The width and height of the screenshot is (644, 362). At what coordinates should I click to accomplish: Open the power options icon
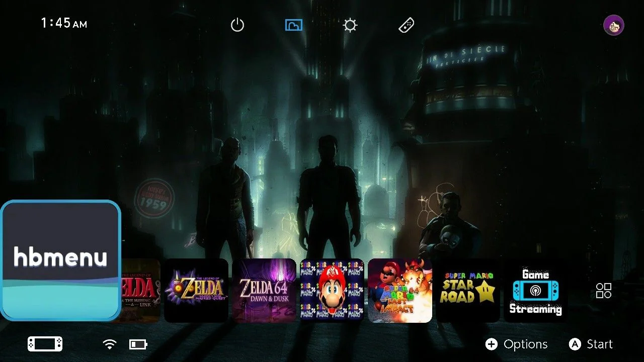click(237, 25)
